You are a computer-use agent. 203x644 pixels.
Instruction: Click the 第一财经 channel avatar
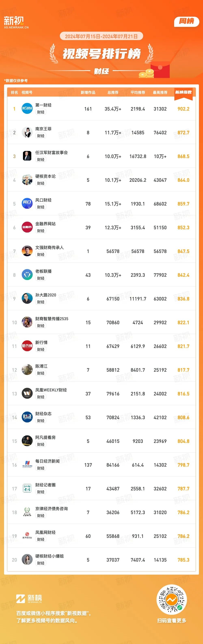pos(27,109)
